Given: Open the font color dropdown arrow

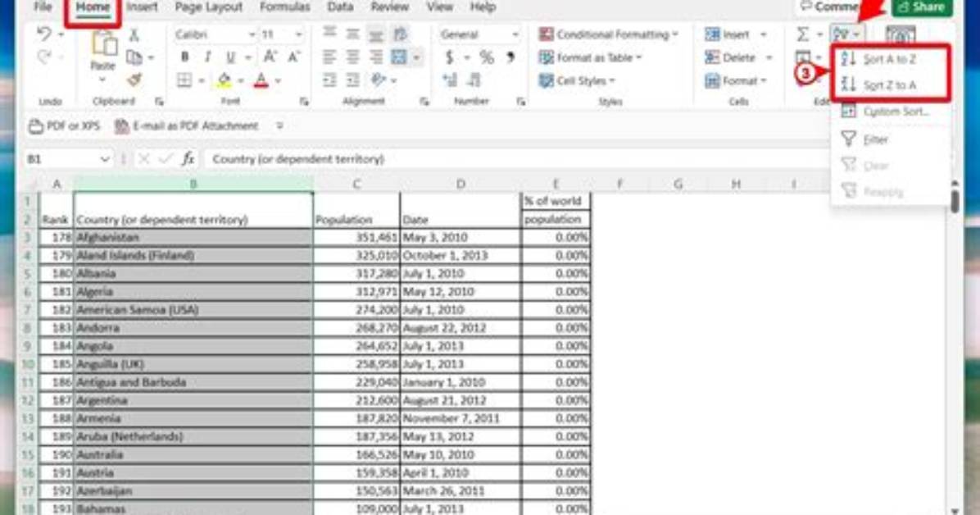Looking at the screenshot, I should 278,80.
